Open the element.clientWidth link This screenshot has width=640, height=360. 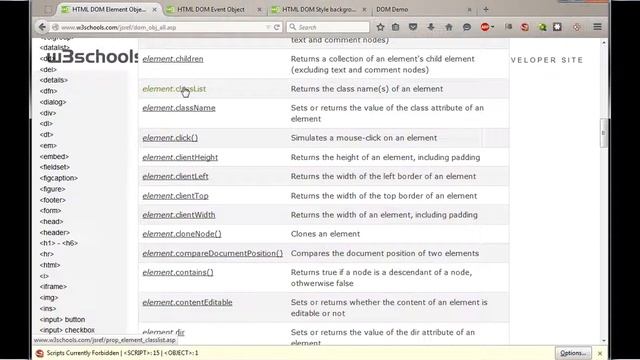[179, 215]
